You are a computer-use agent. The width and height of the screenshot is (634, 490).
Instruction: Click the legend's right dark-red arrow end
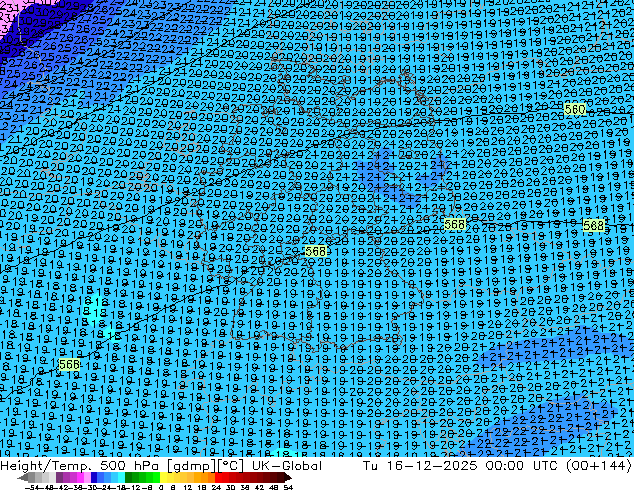[288, 477]
